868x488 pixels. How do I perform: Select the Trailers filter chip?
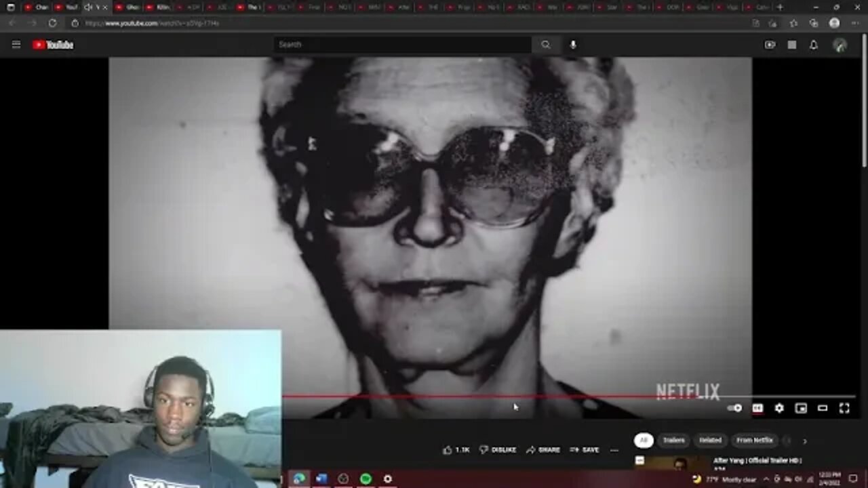[x=673, y=440]
